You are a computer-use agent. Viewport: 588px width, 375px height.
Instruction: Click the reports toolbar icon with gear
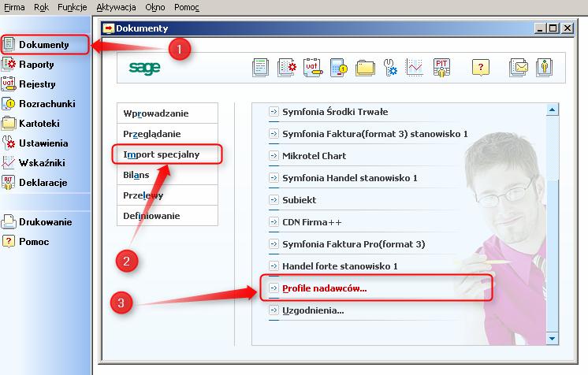click(x=287, y=68)
